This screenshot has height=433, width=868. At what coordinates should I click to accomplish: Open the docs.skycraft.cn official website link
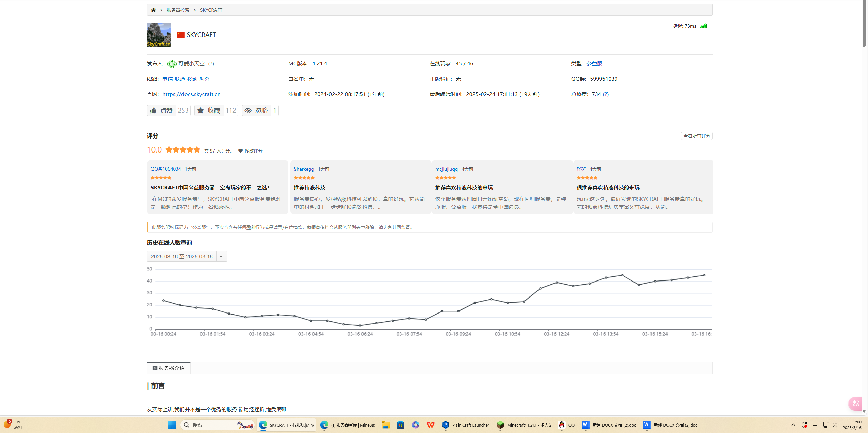[191, 94]
